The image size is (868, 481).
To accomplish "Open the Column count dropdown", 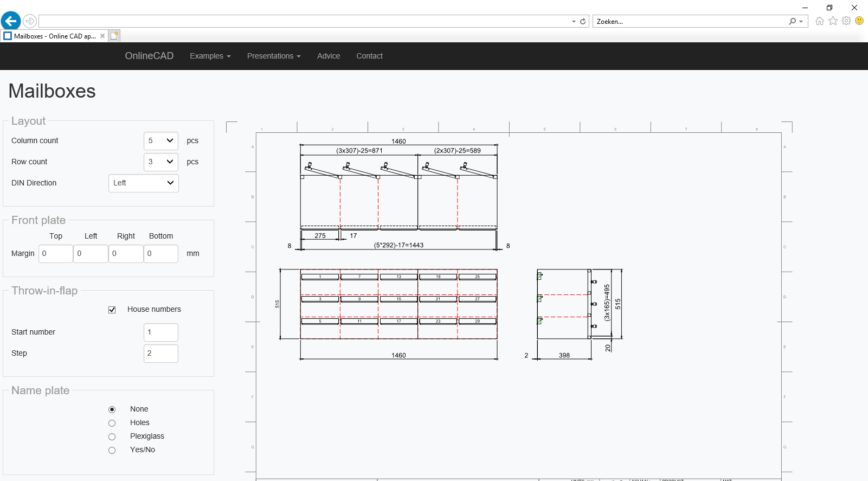I will (x=161, y=140).
